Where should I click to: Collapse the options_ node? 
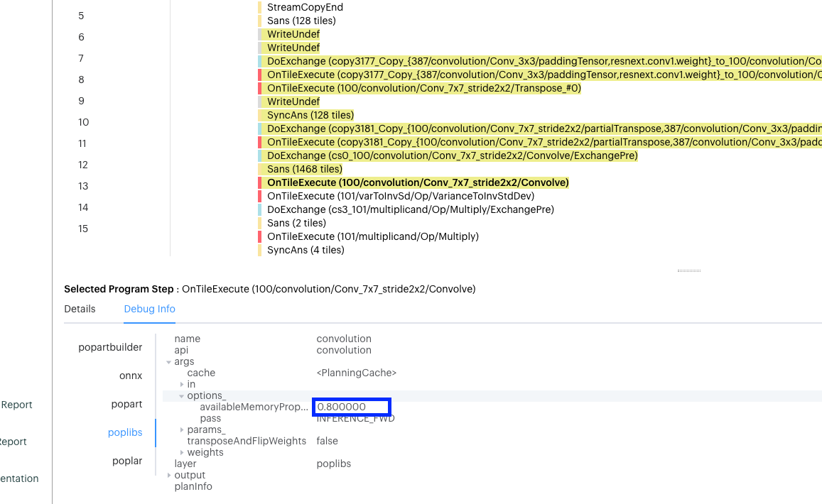pos(182,396)
